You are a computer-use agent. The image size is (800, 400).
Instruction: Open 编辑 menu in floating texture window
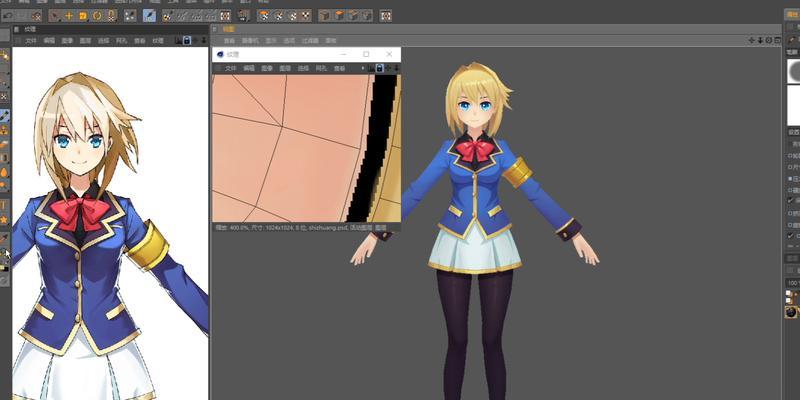tap(248, 68)
